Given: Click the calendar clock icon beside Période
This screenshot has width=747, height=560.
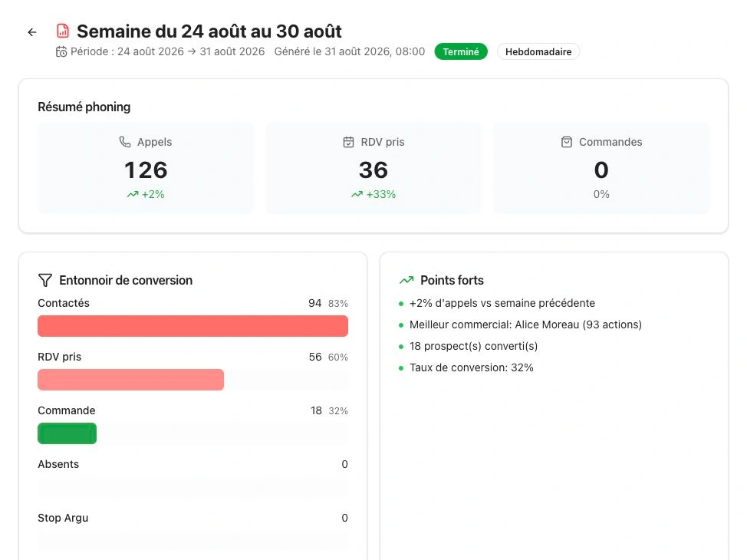Looking at the screenshot, I should pos(61,51).
